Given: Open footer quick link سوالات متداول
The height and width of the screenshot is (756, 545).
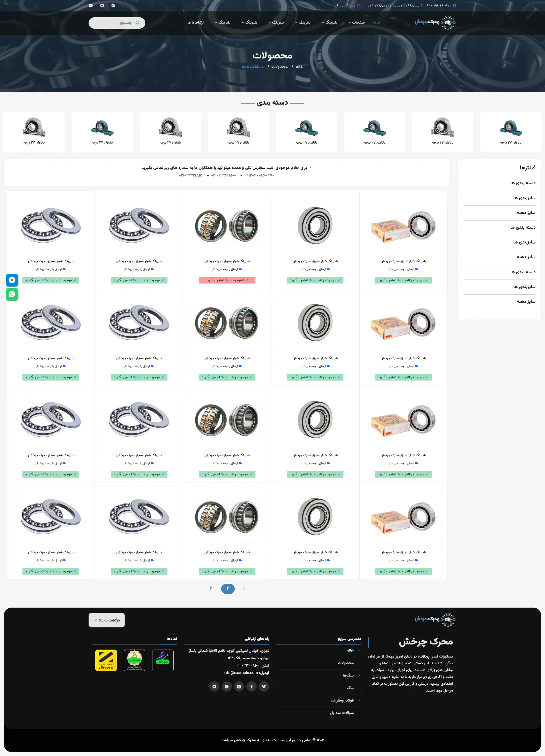Looking at the screenshot, I should click(342, 713).
